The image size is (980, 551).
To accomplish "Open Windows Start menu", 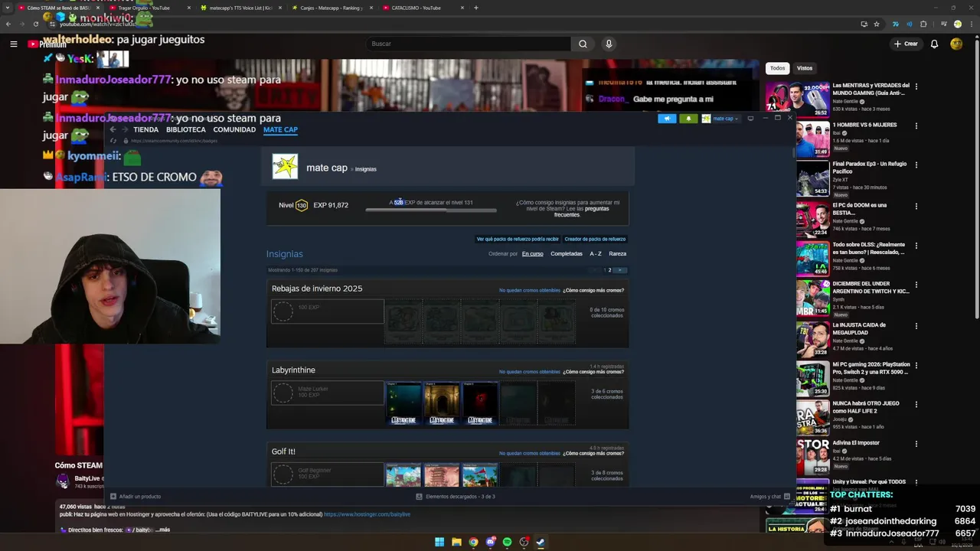I will [x=439, y=542].
